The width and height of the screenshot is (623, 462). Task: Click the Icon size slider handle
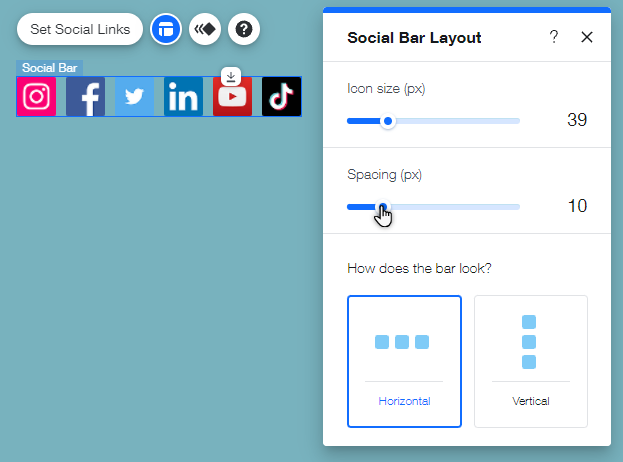pyautogui.click(x=388, y=121)
